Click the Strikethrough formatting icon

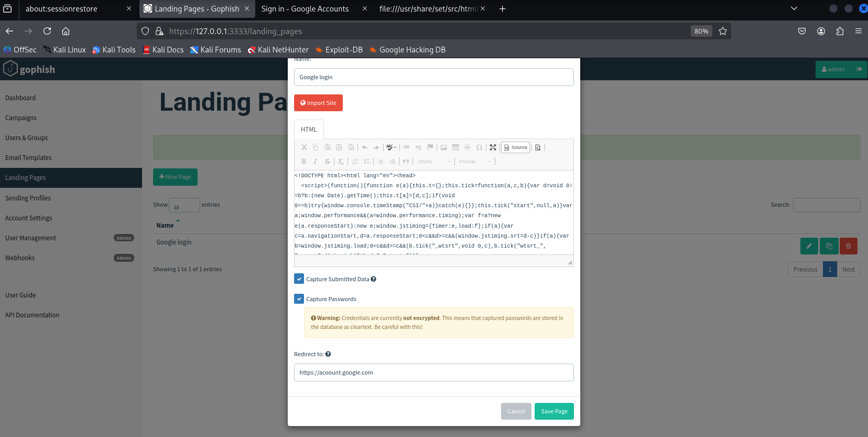coord(328,162)
